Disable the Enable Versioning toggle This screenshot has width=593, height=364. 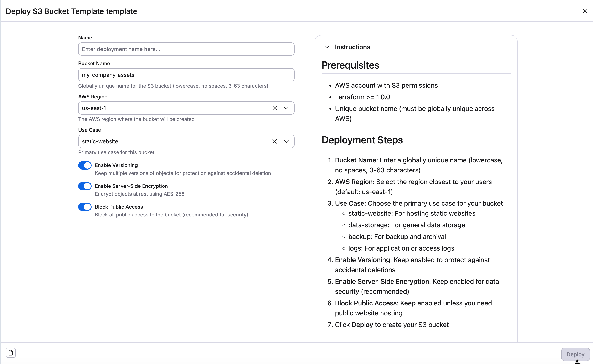[x=85, y=165]
